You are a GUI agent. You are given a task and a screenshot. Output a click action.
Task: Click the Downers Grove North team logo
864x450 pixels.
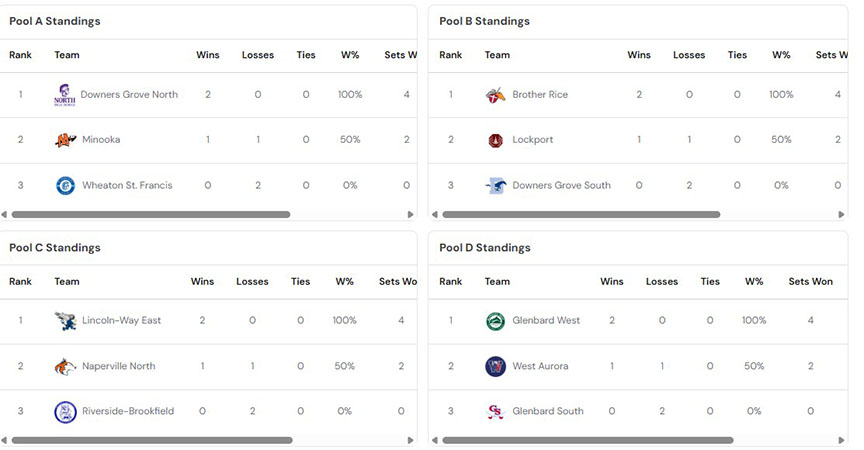[x=64, y=95]
